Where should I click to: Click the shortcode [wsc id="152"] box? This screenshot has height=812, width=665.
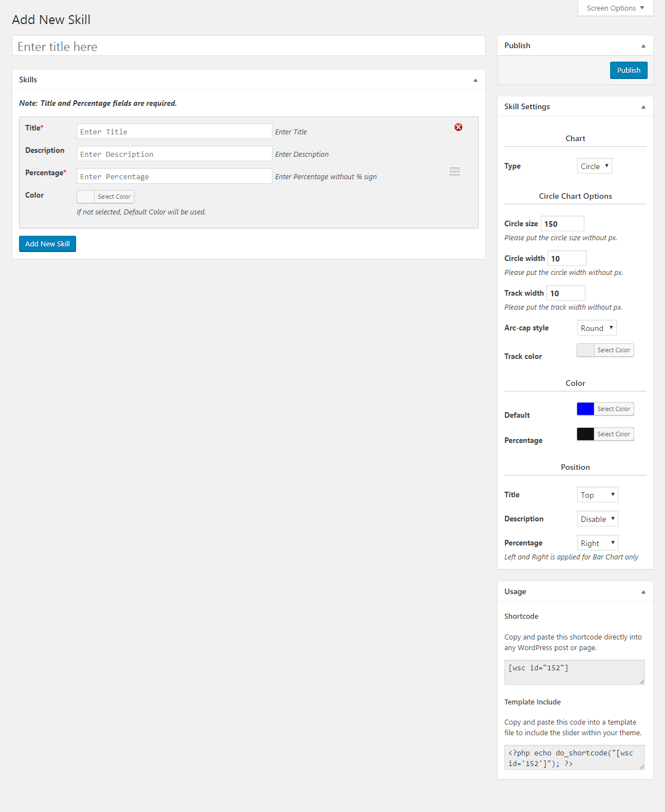pos(574,672)
